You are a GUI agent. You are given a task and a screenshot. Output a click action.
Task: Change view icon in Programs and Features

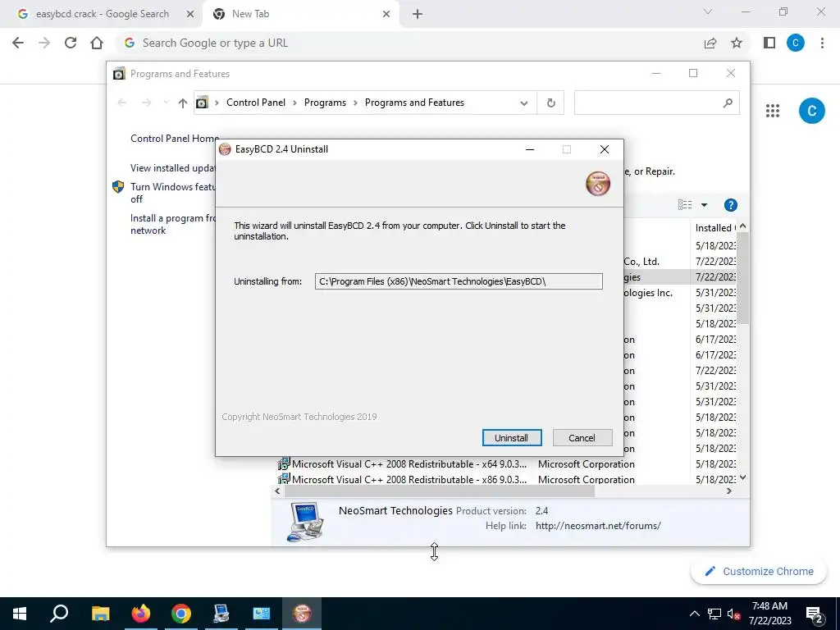click(x=685, y=204)
